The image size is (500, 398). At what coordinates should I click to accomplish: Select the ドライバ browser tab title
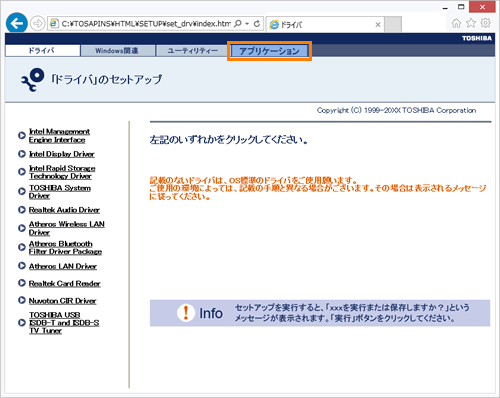[291, 24]
